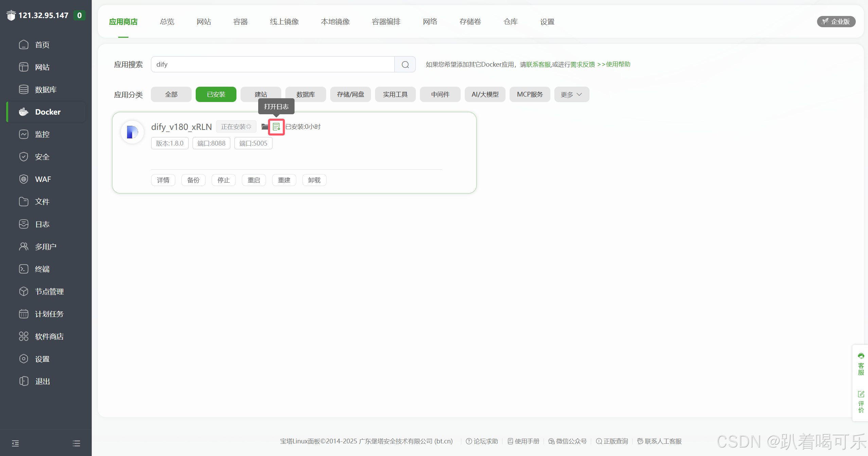This screenshot has height=456, width=868.
Task: Click the search magnifier icon button
Action: click(x=405, y=64)
